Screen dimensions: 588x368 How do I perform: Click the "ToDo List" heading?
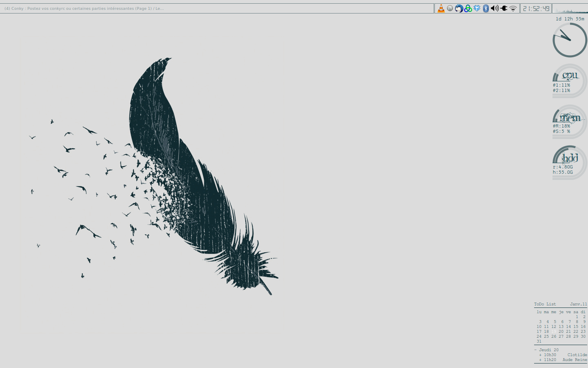click(545, 304)
